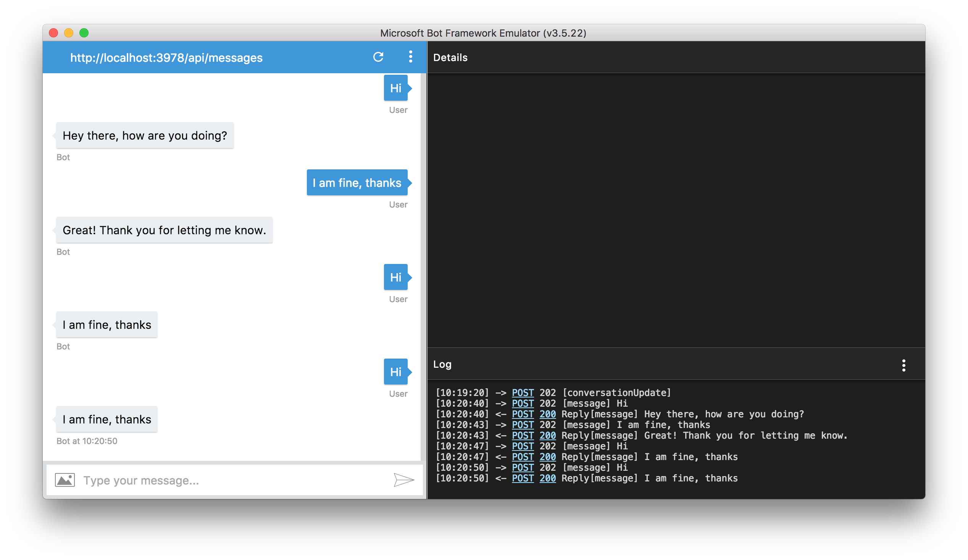Select the Details panel header

tap(450, 57)
